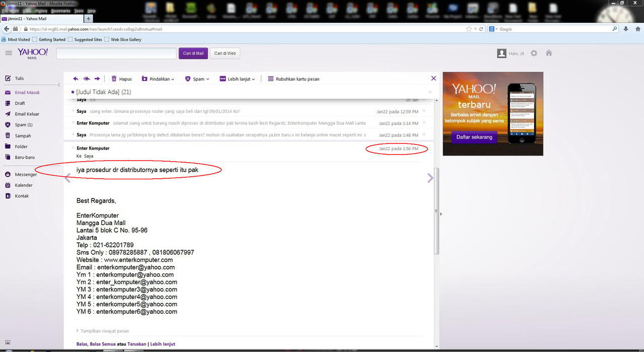
Task: Click the Cari di Web button
Action: [225, 53]
